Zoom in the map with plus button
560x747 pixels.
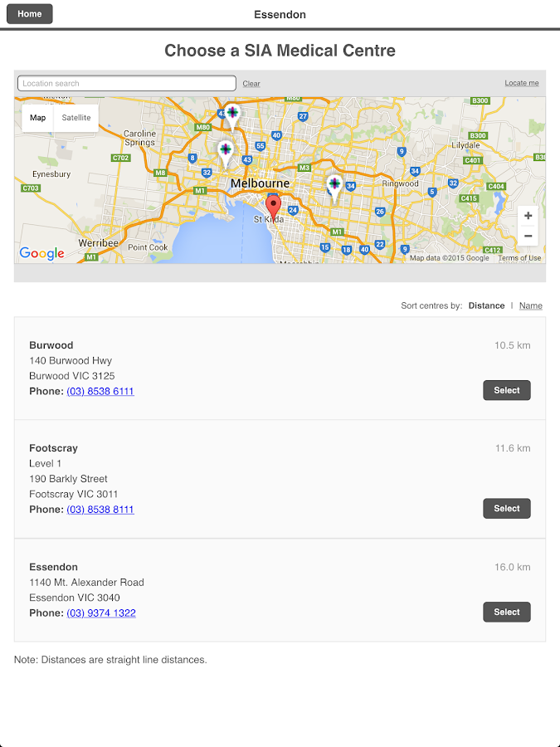528,216
